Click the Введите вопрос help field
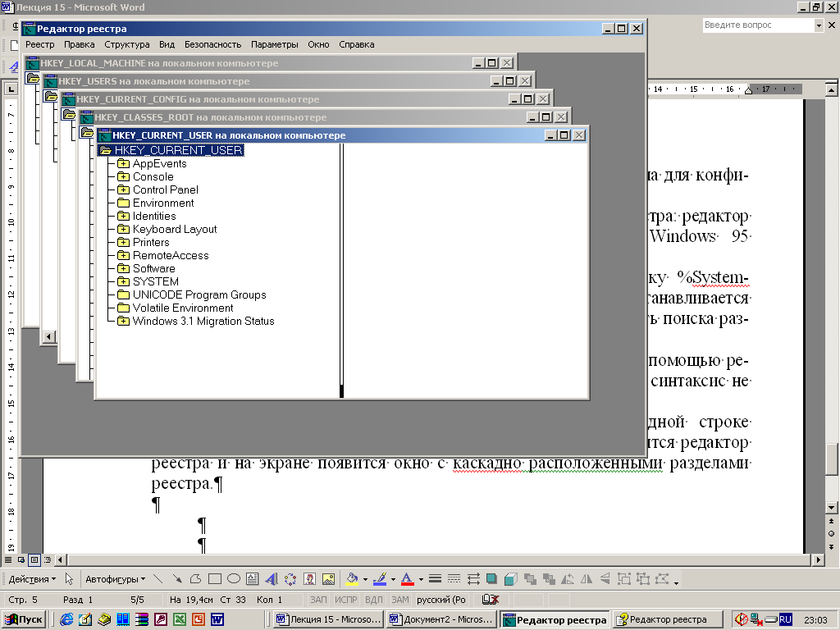The height and width of the screenshot is (630, 840). 758,25
